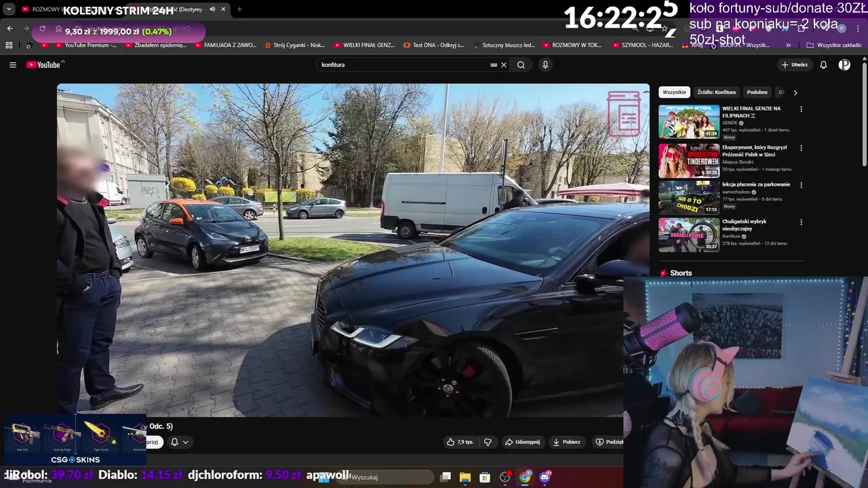The height and width of the screenshot is (488, 868).
Task: Expand the hidden bookmarks overflow chevron
Action: click(x=788, y=45)
